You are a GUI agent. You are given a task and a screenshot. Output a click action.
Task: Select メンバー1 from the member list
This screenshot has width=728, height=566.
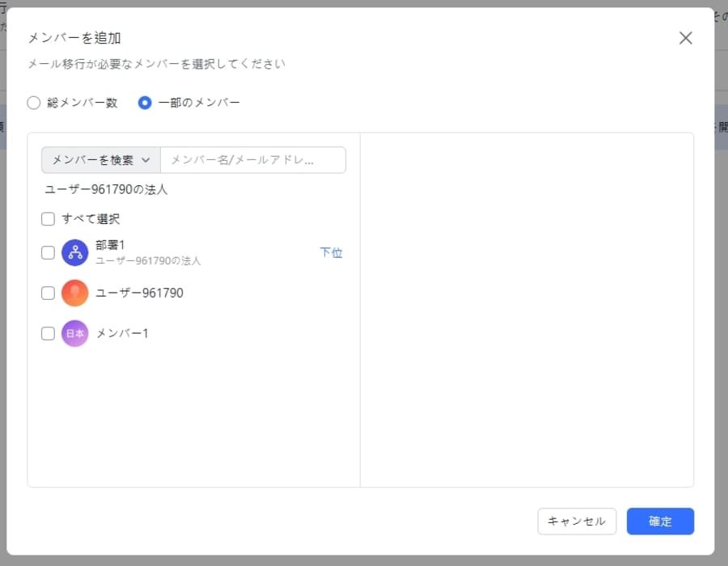pyautogui.click(x=123, y=333)
